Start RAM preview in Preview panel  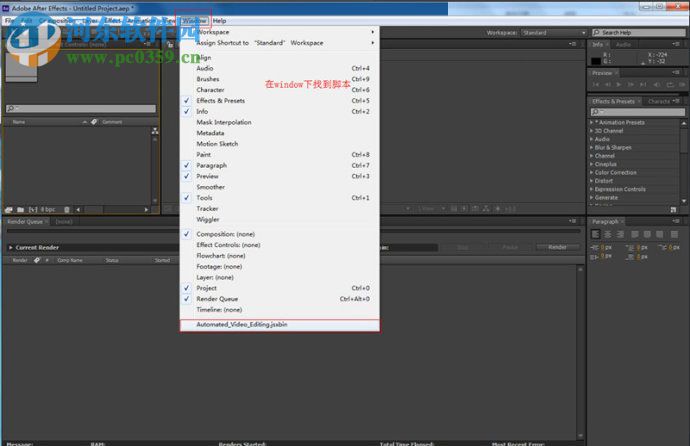(x=682, y=84)
